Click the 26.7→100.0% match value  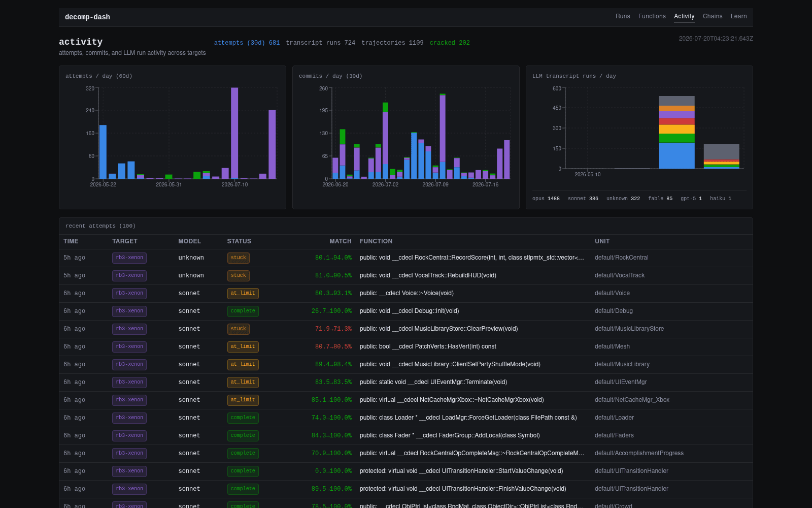[x=331, y=311]
